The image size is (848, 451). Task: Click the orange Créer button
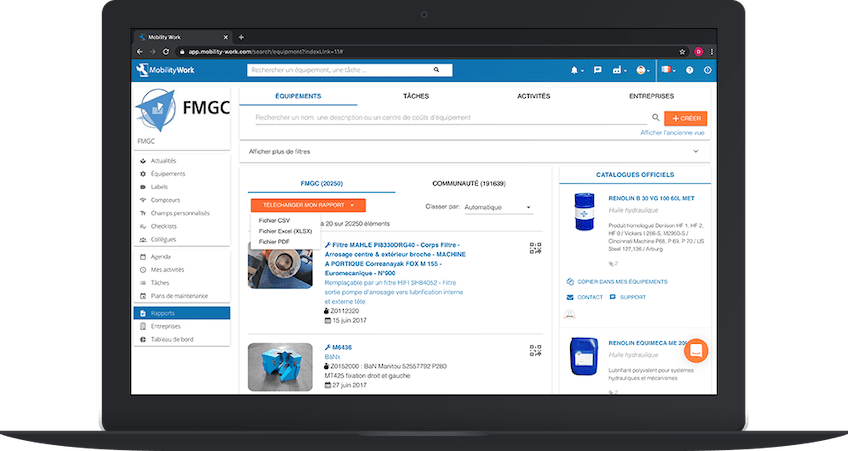coord(685,118)
